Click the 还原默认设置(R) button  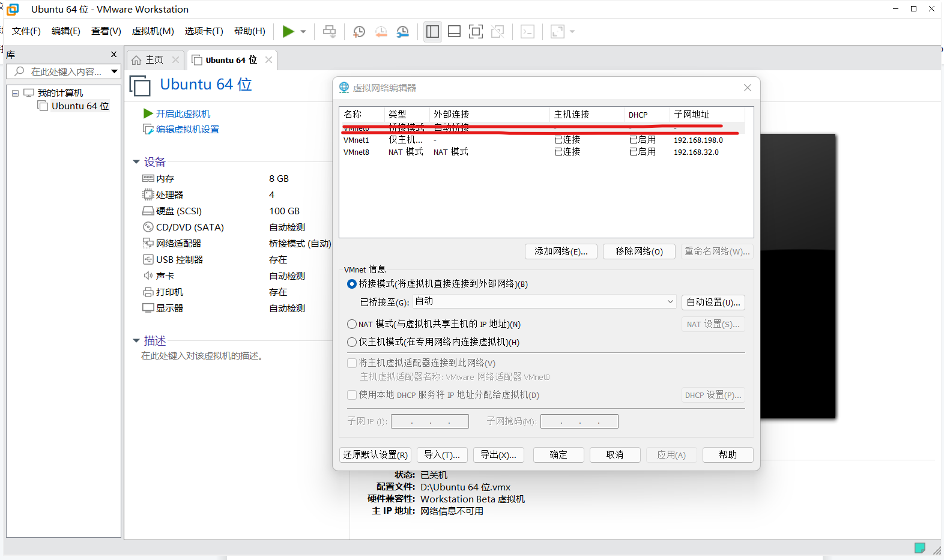375,455
